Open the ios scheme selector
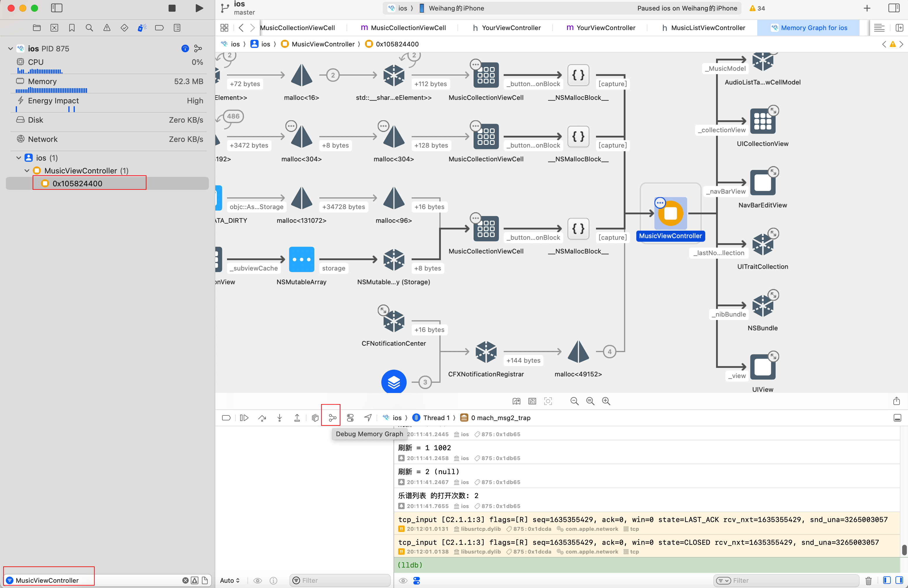The height and width of the screenshot is (588, 908). (398, 8)
